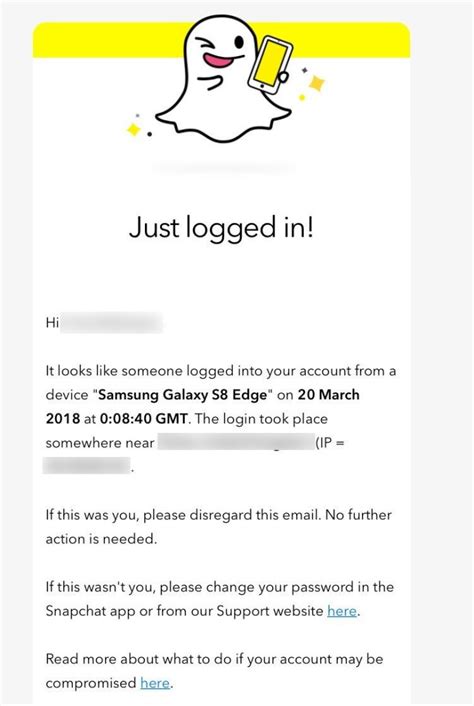Viewport: 474px width, 706px height.
Task: Click the blurred location after 'somewhere near'
Action: (236, 443)
